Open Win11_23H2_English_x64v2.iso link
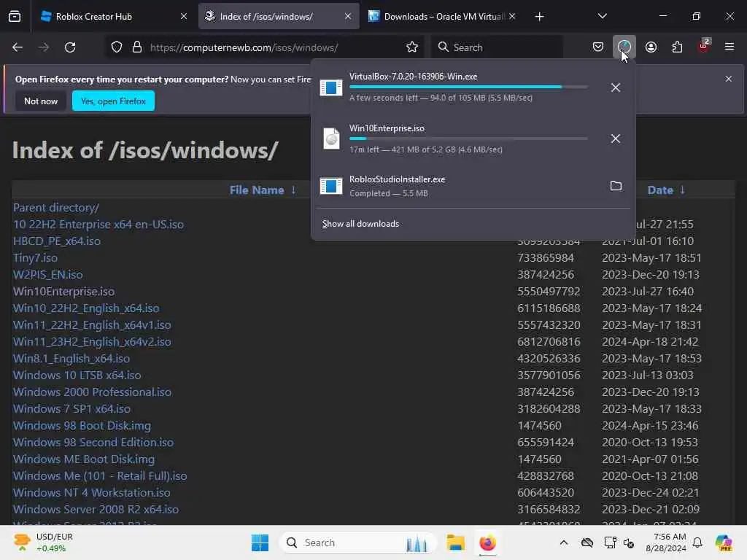Screen dimensions: 747x560 92,341
